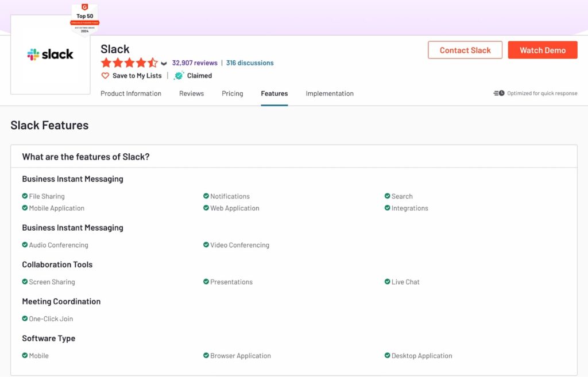Click the Mobile Application check icon

tap(25, 208)
